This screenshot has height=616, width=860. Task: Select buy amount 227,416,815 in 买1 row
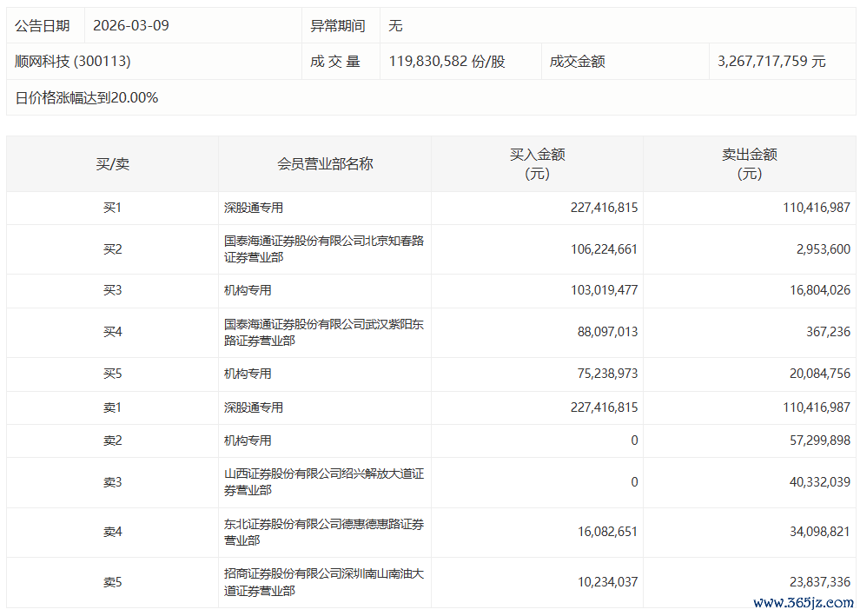click(604, 208)
